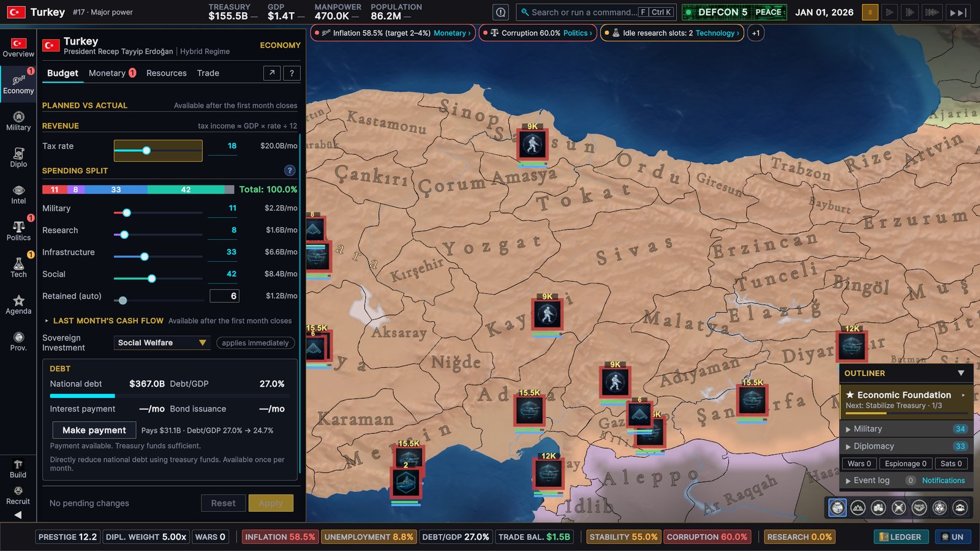Select the crossed swords map mode icon
This screenshot has height=551, width=980.
pos(899,507)
